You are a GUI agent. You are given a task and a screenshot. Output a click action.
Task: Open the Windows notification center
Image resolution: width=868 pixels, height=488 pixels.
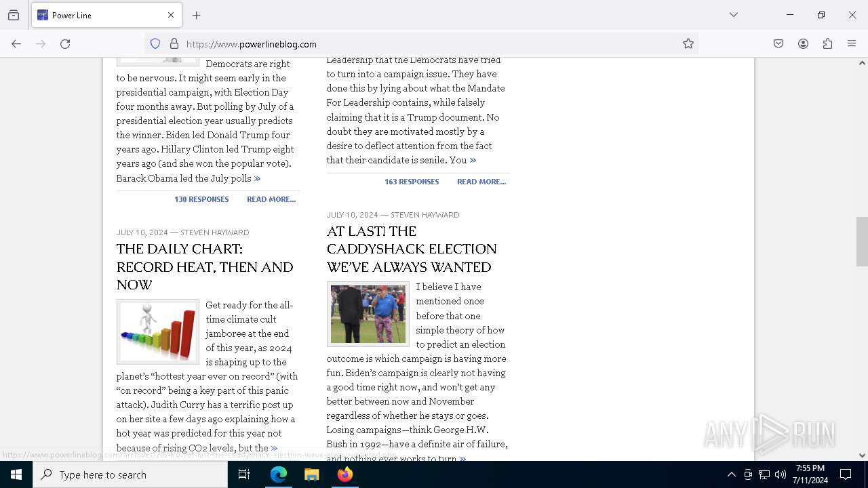point(846,474)
